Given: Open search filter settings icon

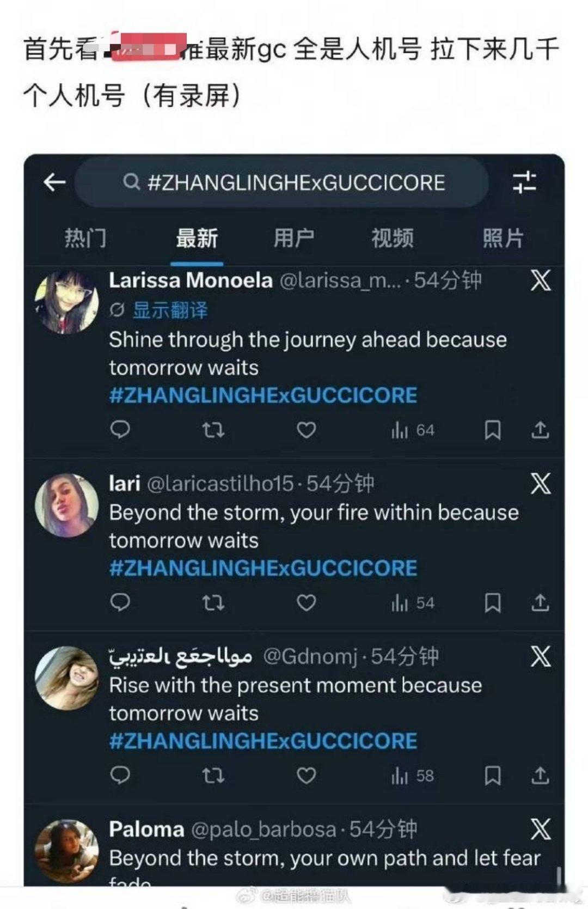Looking at the screenshot, I should tap(524, 182).
